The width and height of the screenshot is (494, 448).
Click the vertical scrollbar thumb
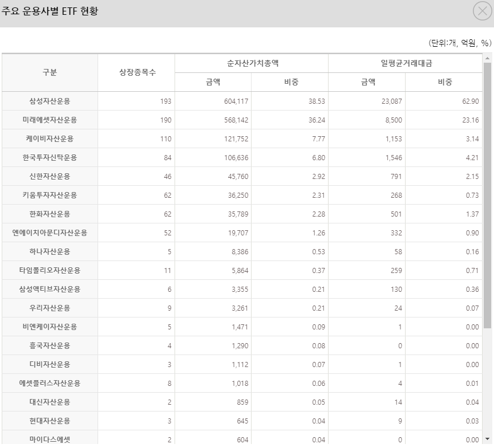pos(487,195)
